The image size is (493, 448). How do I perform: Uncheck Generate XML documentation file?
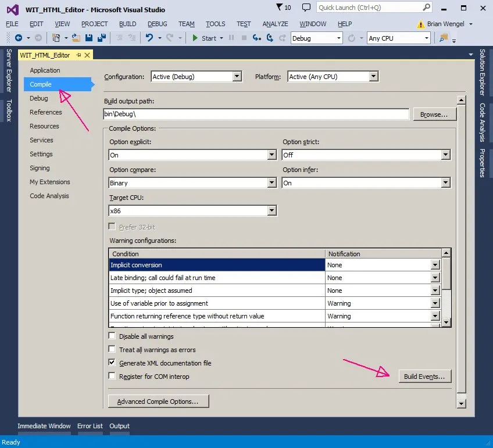[x=112, y=363]
